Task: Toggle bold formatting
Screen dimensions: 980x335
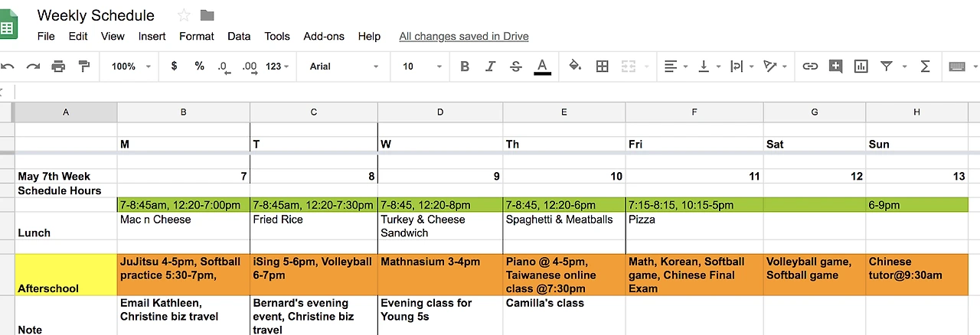Action: coord(465,67)
